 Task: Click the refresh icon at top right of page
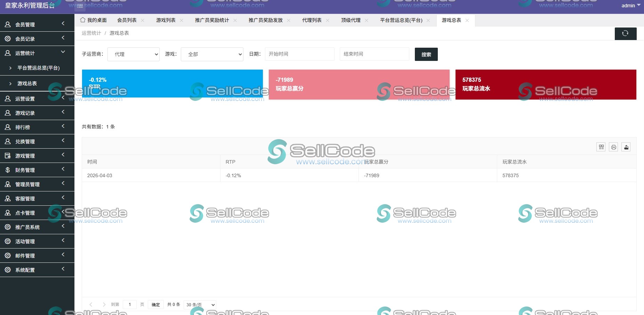tap(626, 33)
